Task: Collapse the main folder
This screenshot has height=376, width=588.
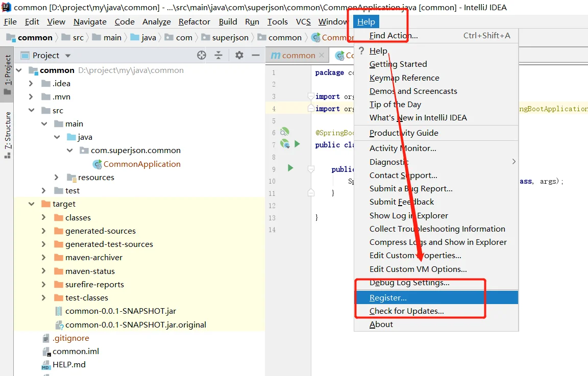Action: tap(44, 123)
